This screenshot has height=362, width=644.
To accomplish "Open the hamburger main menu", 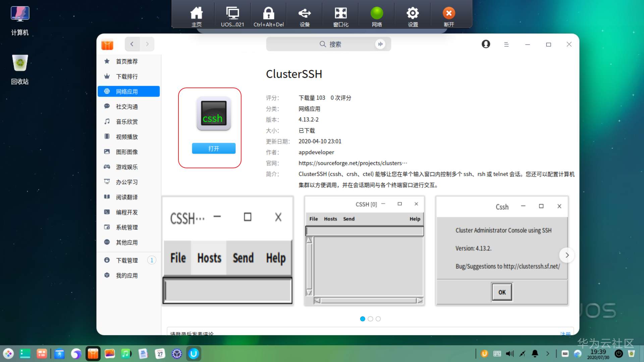I will [x=506, y=44].
